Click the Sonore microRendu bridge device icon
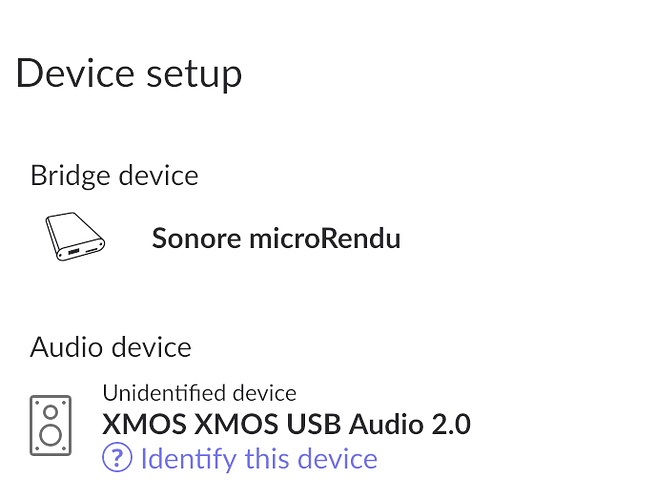This screenshot has width=656, height=500. (75, 236)
